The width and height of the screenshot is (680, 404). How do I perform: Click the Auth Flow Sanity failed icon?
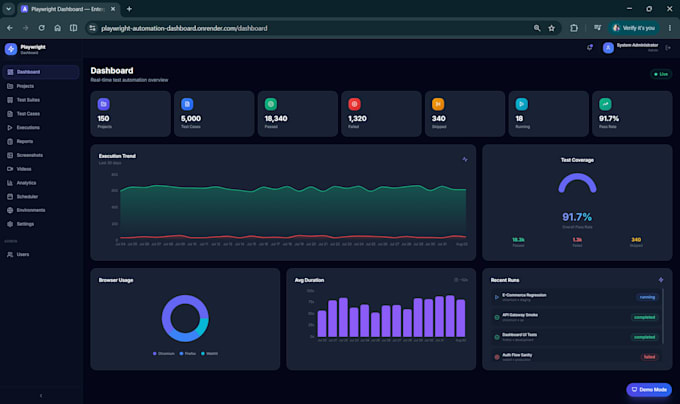pos(497,357)
